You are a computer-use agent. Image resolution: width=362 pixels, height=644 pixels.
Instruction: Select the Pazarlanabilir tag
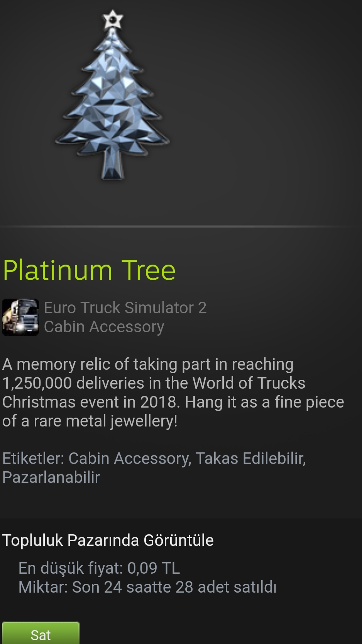(x=51, y=477)
